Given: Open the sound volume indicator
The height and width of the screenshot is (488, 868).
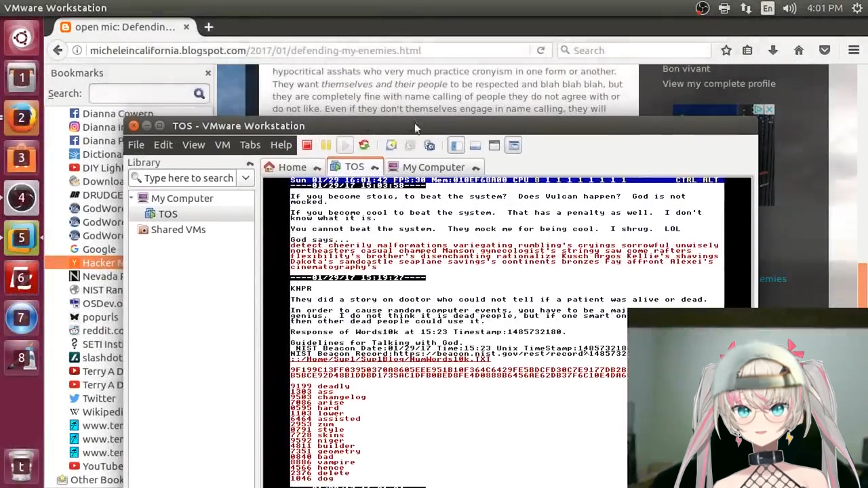Looking at the screenshot, I should click(x=789, y=8).
